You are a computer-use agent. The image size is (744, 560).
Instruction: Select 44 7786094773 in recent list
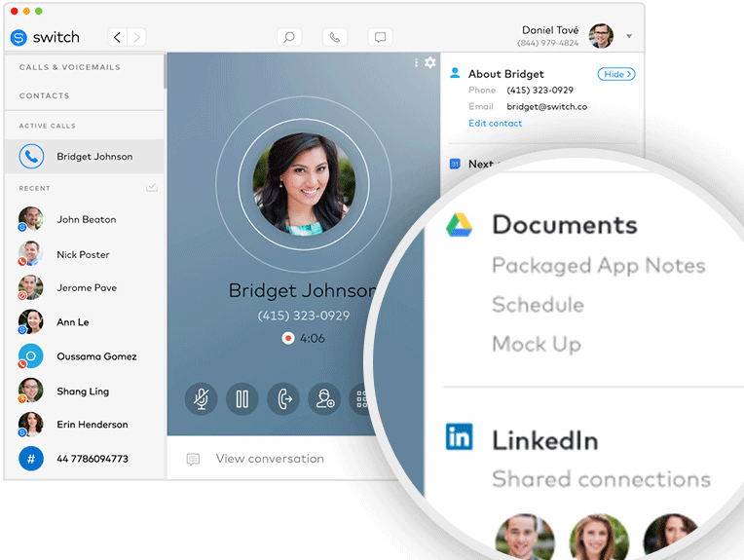[85, 459]
